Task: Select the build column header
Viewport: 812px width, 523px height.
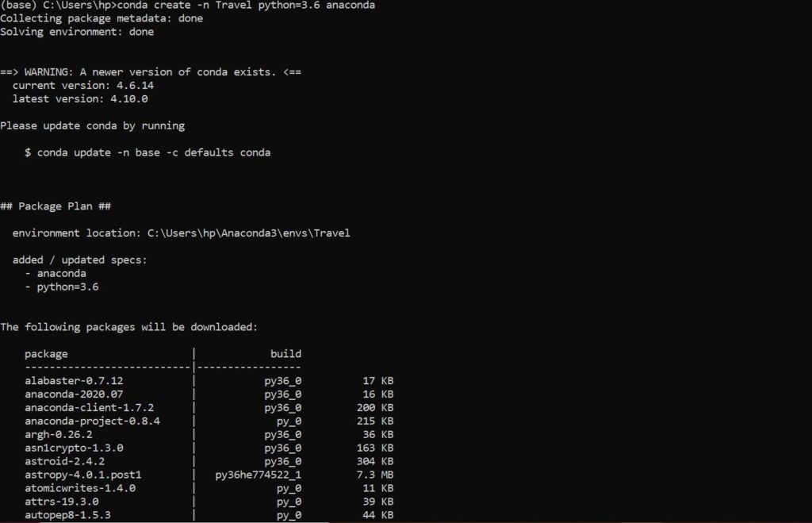Action: (285, 353)
